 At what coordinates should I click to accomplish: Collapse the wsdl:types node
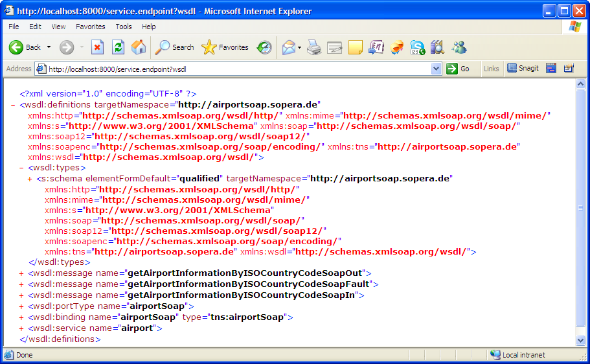click(22, 167)
